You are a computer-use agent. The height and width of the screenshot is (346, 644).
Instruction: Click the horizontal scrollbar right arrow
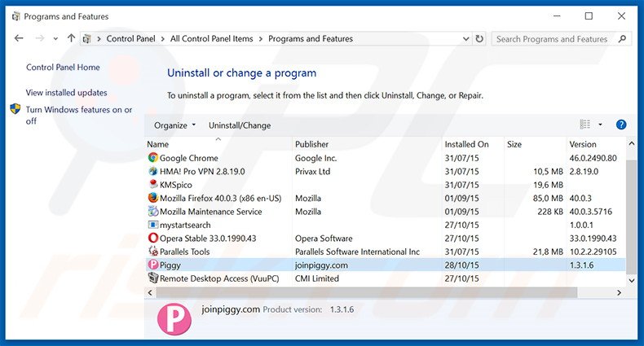click(x=619, y=293)
